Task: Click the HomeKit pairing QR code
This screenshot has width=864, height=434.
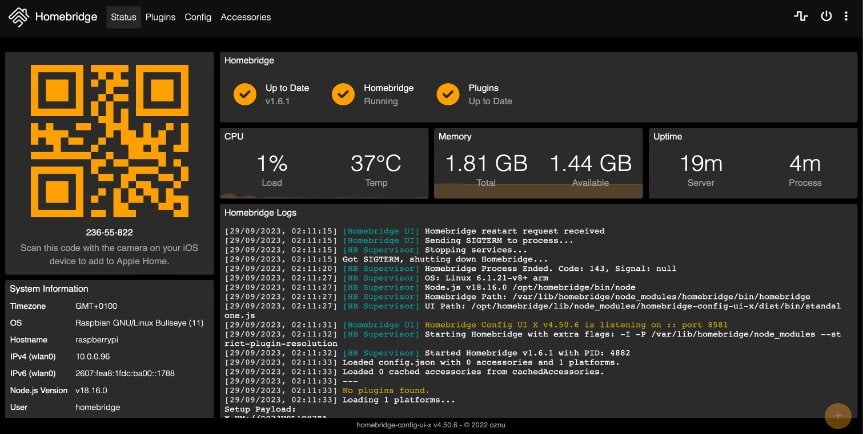Action: point(110,141)
